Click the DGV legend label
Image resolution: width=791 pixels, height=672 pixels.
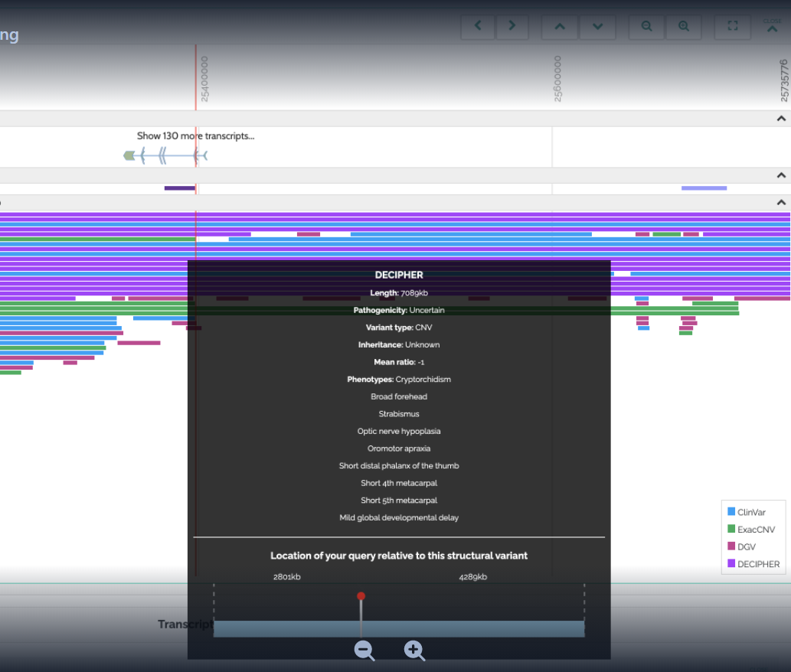tap(747, 546)
